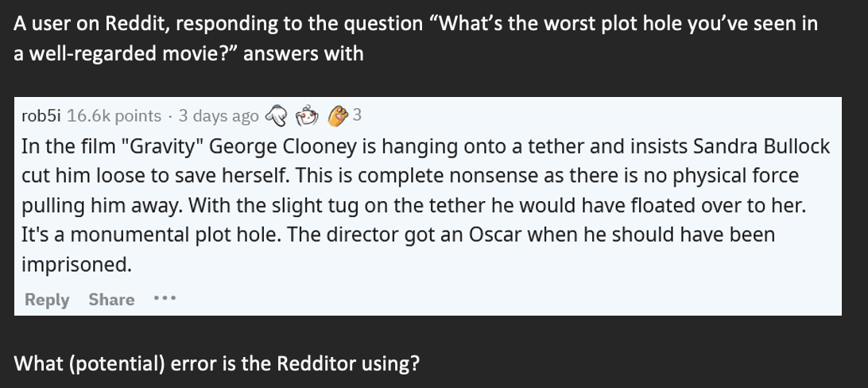Click the Snoo facepalm award icon
The image size is (868, 388).
coord(307,115)
